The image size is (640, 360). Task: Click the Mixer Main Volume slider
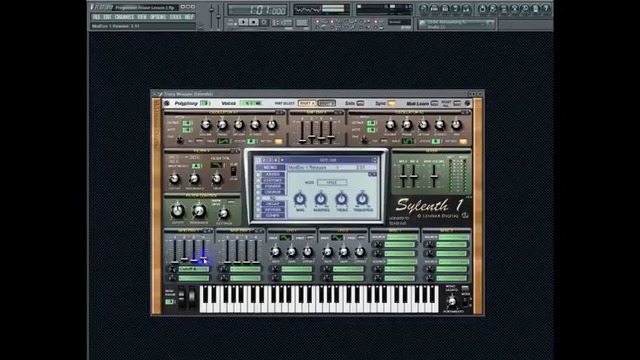point(434,175)
